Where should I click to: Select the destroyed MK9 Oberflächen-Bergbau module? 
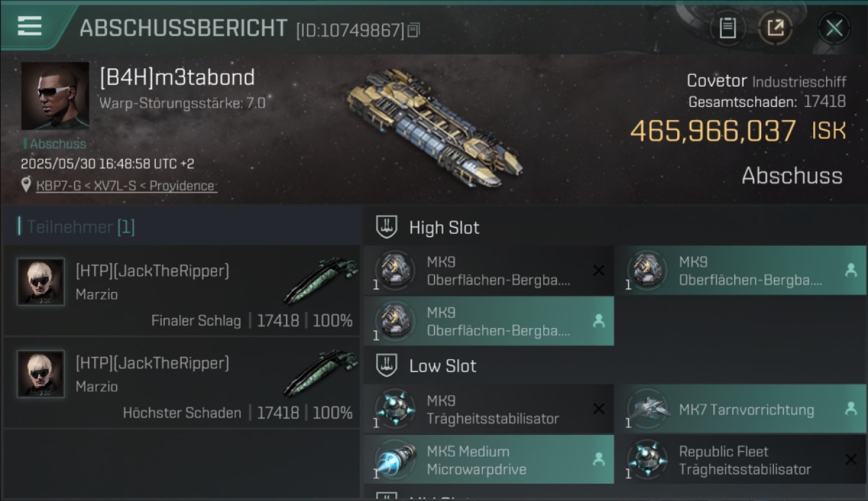(x=489, y=271)
